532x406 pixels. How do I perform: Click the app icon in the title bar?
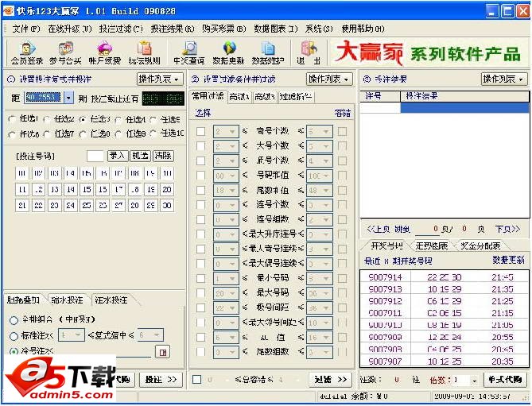(9, 11)
